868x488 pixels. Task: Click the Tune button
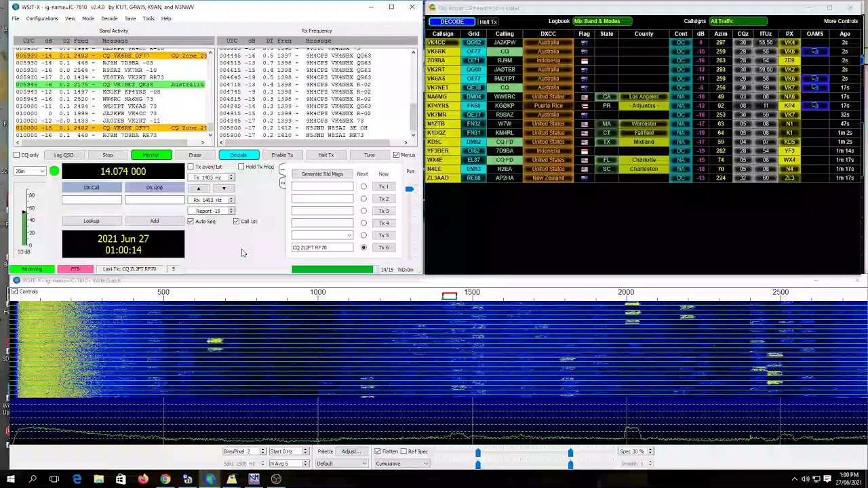(x=369, y=155)
